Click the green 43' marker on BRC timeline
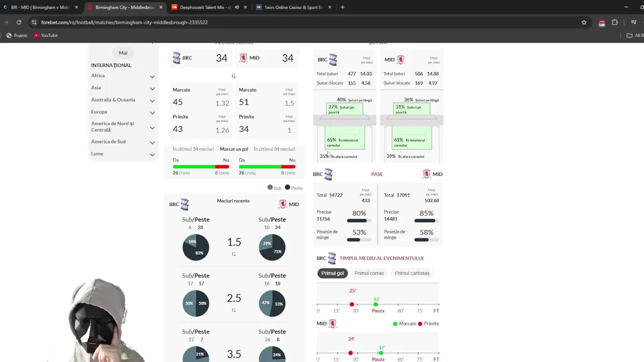 [x=376, y=304]
